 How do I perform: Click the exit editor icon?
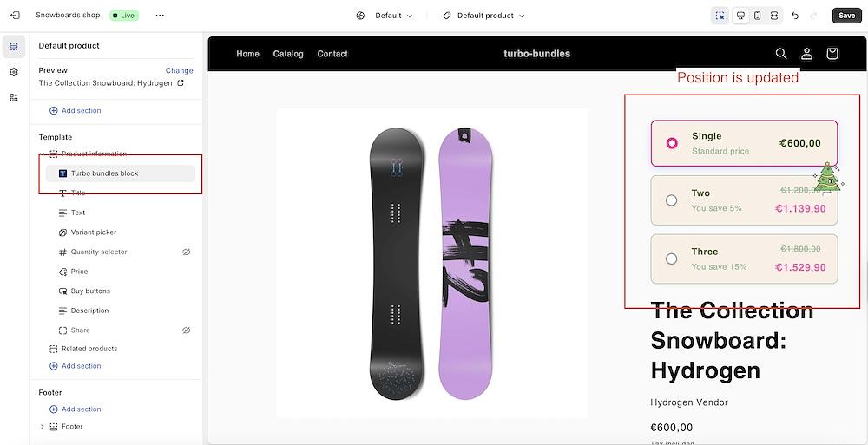click(x=15, y=16)
